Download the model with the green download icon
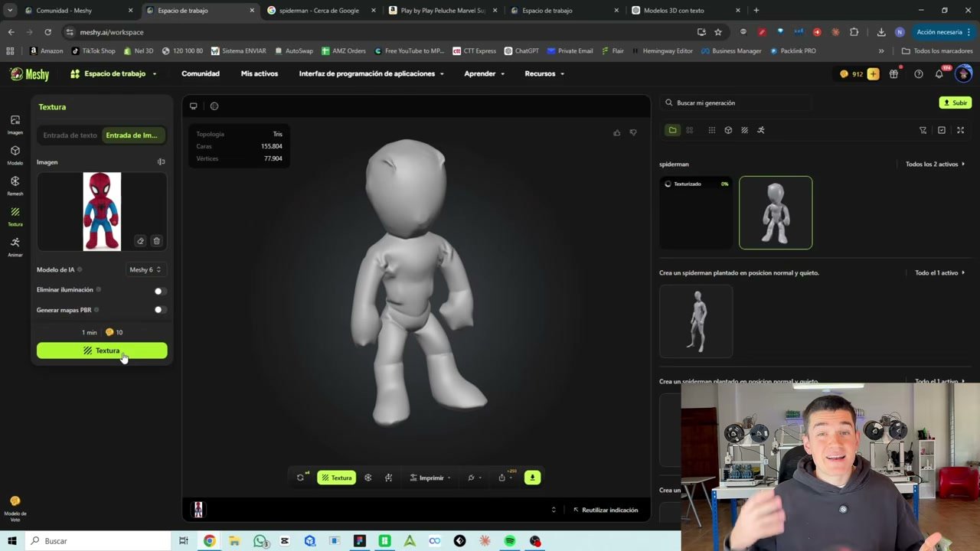The image size is (980, 551). [532, 478]
